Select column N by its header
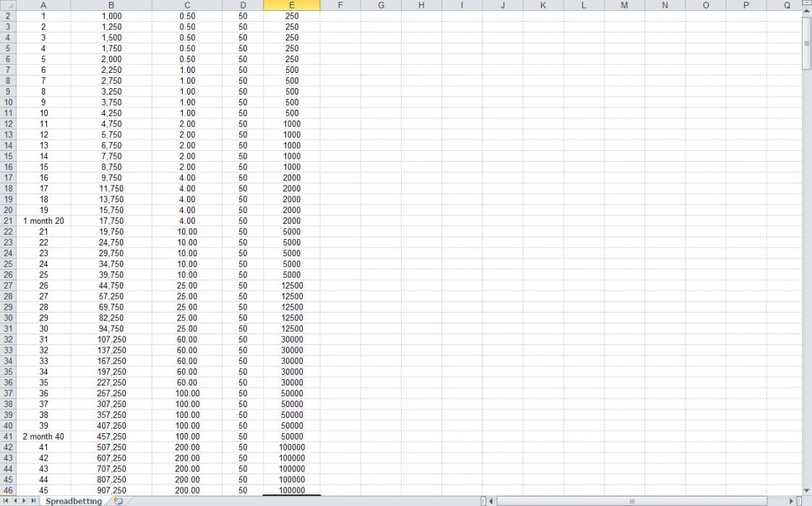This screenshot has height=506, width=812. [x=665, y=5]
